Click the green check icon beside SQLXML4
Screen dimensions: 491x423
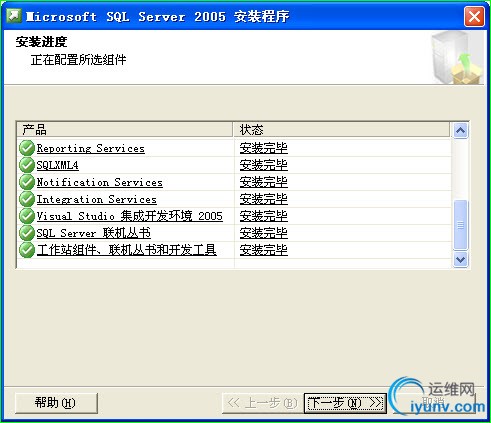[x=27, y=165]
